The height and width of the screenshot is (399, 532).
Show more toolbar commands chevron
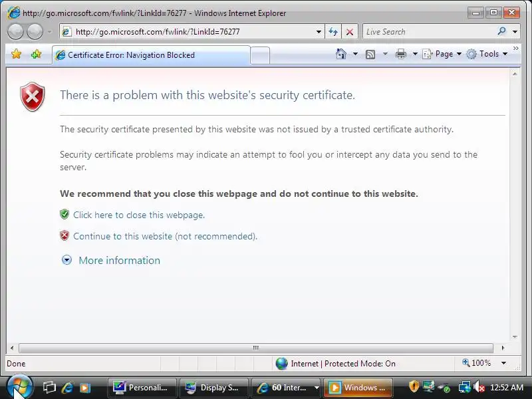point(516,49)
